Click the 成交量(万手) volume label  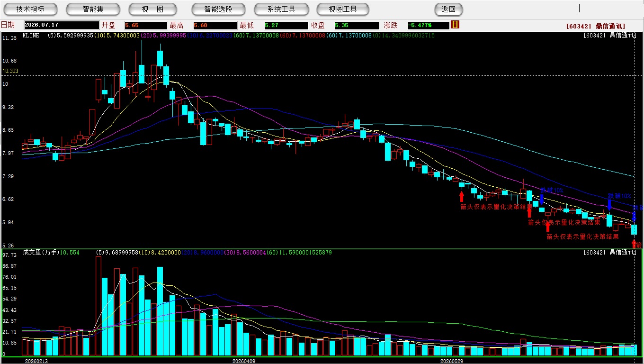[x=41, y=253]
